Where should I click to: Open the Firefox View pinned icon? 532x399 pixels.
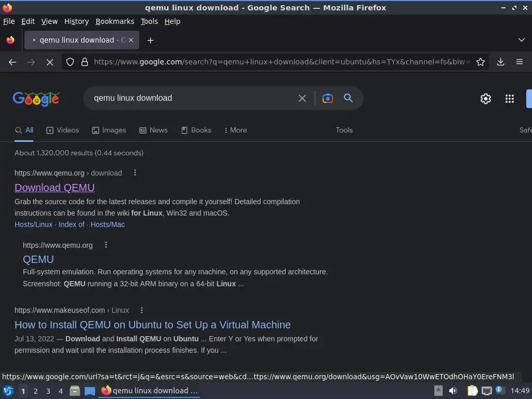[10, 40]
